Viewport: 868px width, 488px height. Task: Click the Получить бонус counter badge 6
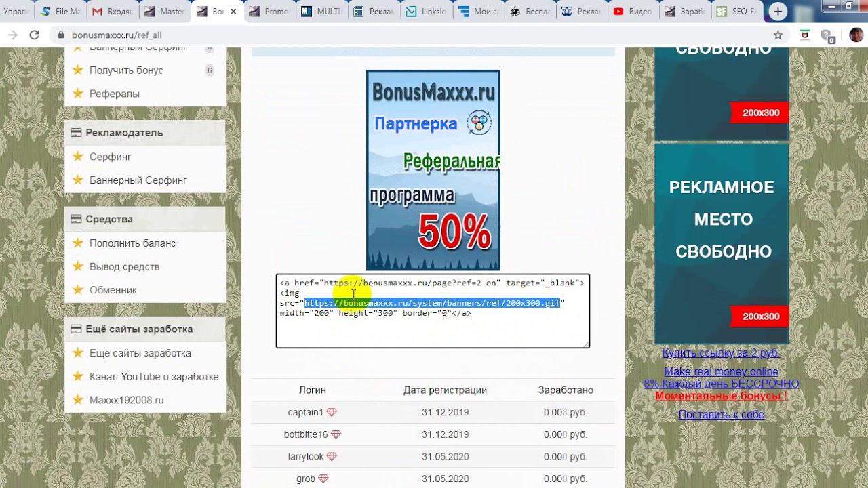click(210, 70)
